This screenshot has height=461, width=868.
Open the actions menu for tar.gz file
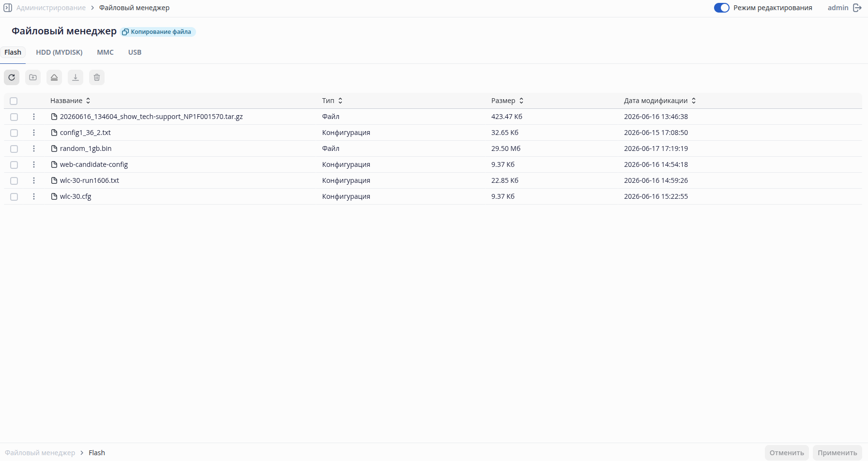click(x=34, y=117)
